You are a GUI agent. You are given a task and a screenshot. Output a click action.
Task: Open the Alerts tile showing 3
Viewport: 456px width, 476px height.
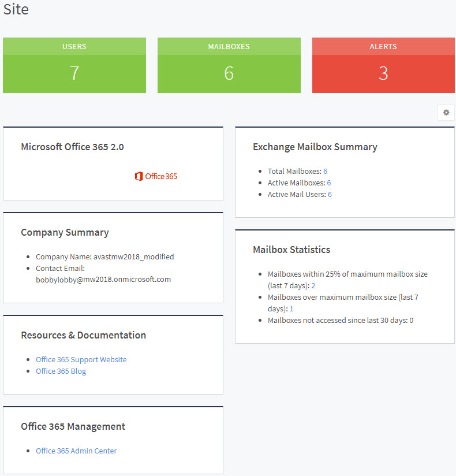pos(383,65)
